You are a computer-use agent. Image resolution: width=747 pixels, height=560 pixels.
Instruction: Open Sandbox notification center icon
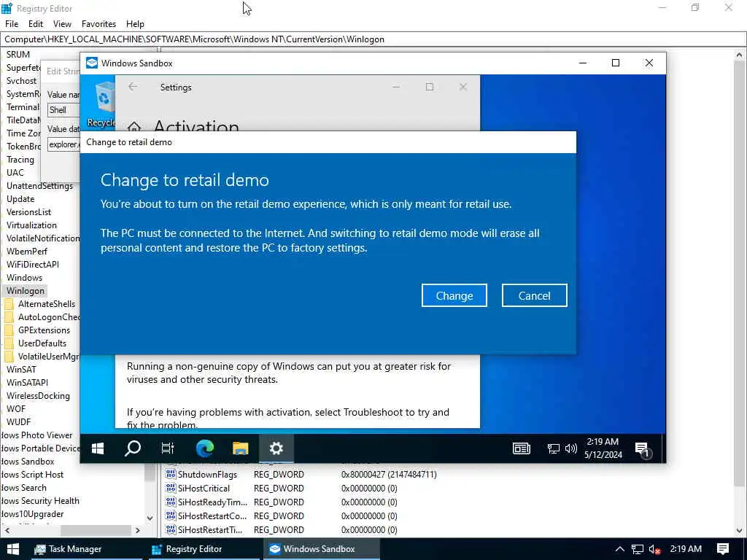pos(642,449)
